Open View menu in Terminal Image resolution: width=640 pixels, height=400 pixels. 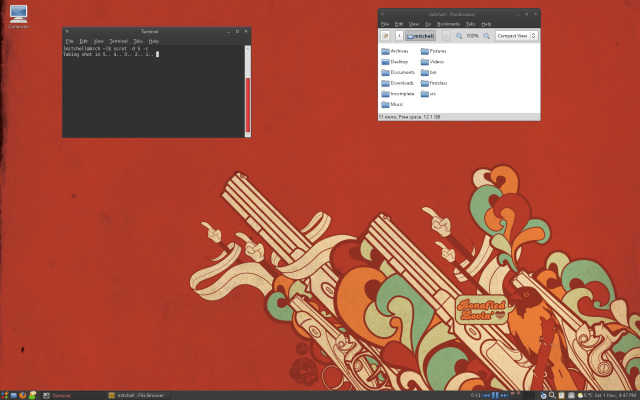(x=98, y=41)
